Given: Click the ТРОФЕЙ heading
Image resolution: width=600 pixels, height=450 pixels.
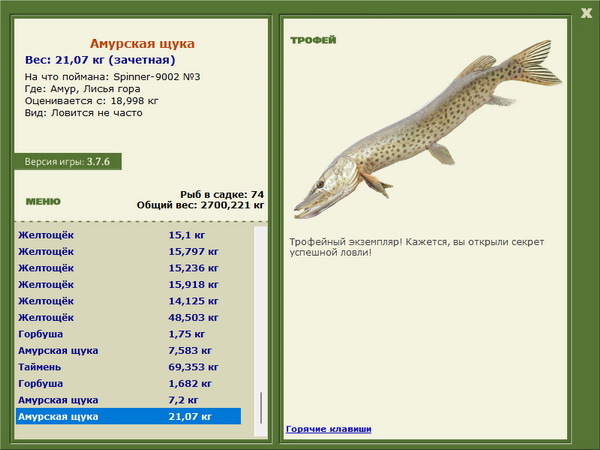Looking at the screenshot, I should (313, 40).
